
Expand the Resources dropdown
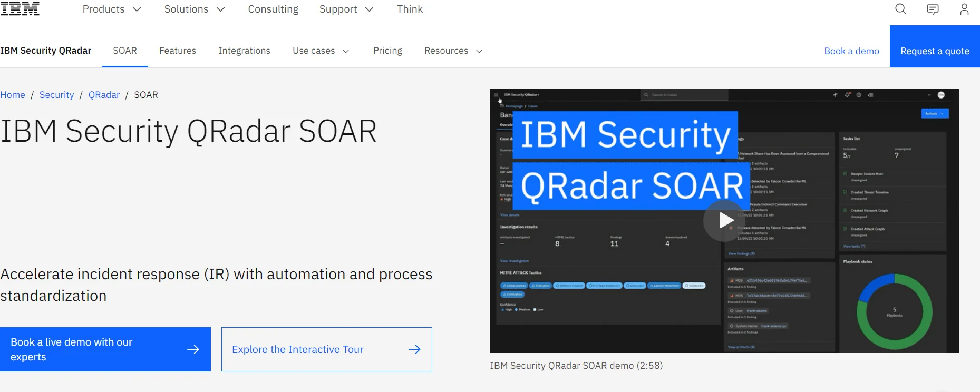453,51
